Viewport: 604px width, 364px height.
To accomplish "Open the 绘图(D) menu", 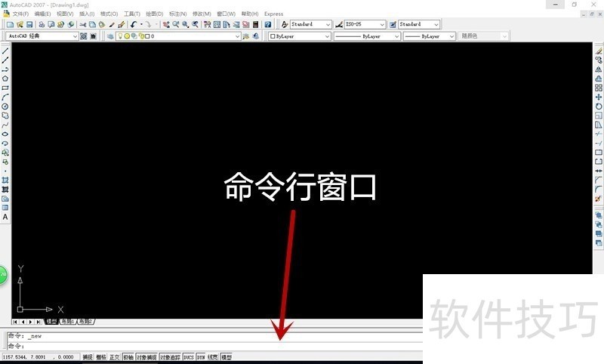I will click(x=155, y=14).
